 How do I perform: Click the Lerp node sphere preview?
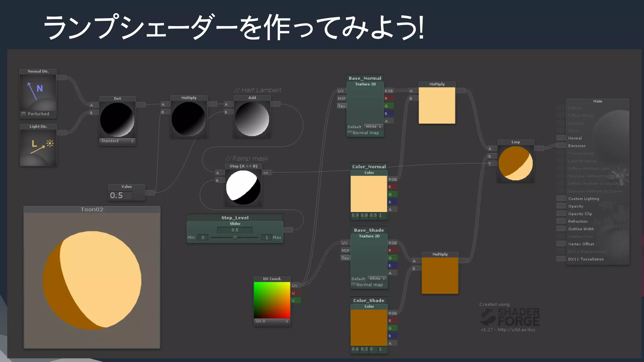click(515, 163)
